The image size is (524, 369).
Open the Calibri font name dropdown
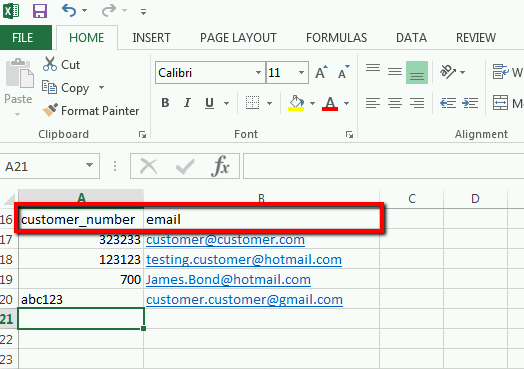(x=258, y=73)
